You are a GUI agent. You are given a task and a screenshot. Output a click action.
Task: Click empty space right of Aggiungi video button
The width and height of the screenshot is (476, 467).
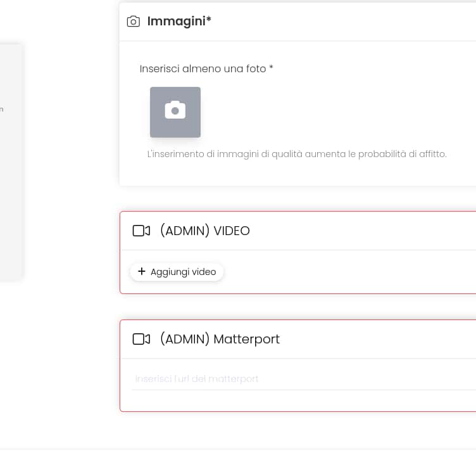(x=348, y=272)
